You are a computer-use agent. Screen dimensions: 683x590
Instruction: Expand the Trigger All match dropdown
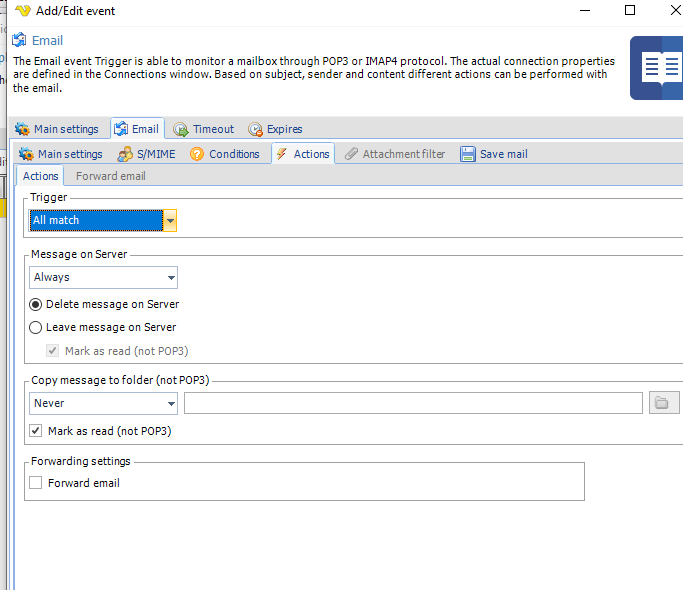tap(171, 221)
